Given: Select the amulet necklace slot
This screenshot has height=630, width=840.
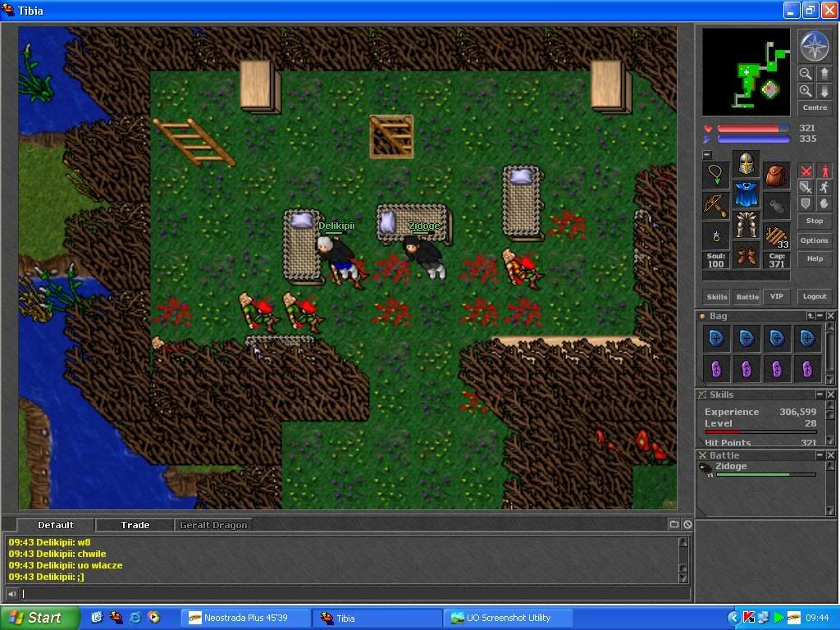Looking at the screenshot, I should point(715,176).
